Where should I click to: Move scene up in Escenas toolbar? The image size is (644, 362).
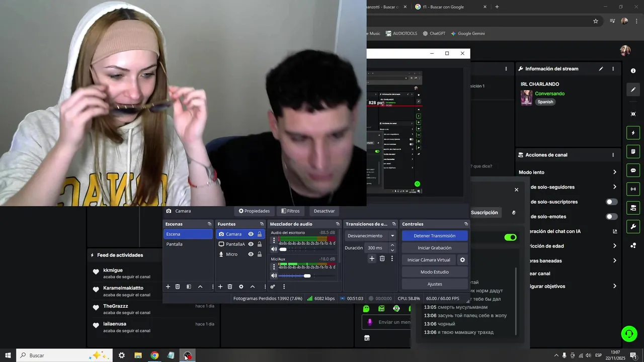[200, 287]
